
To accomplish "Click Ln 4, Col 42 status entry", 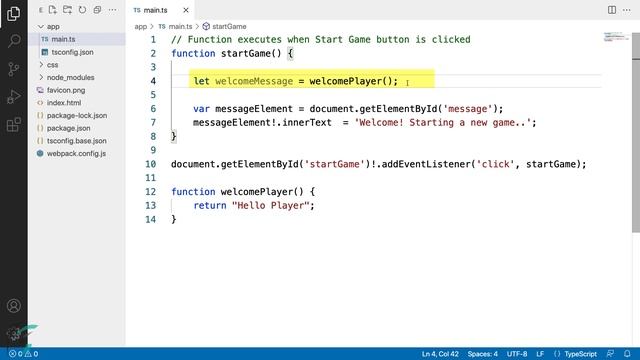I will pos(440,354).
